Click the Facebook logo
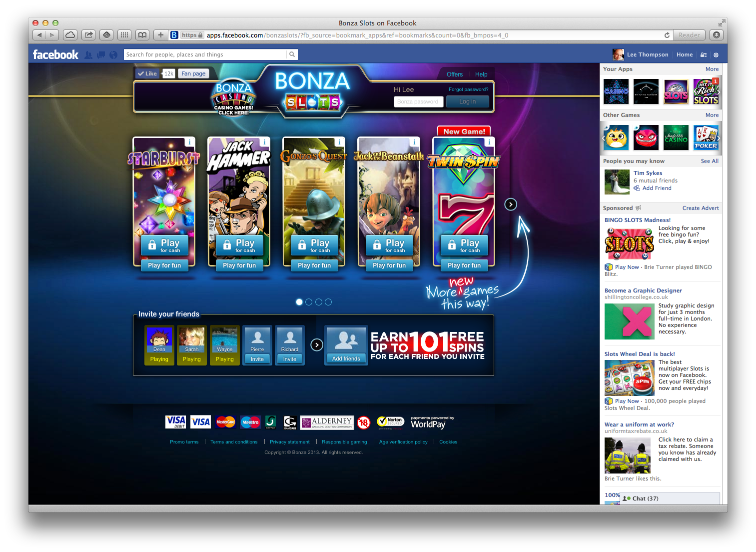This screenshot has width=756, height=552. tap(55, 54)
